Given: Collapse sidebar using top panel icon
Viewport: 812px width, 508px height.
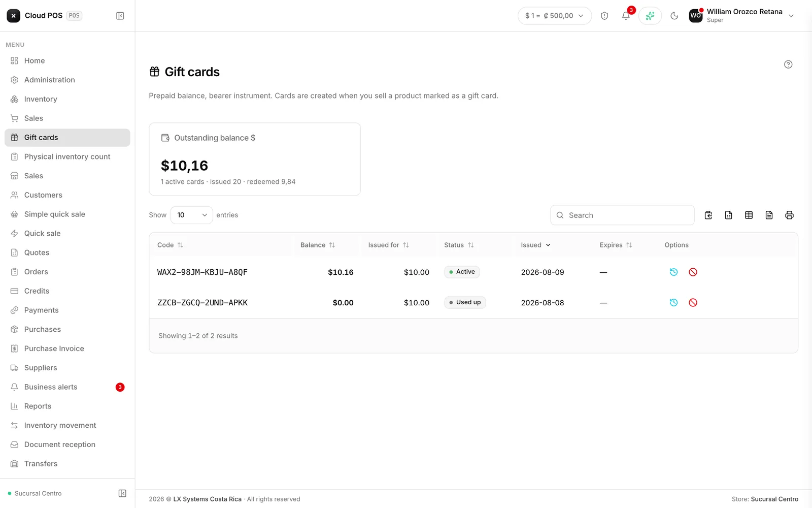Looking at the screenshot, I should [120, 16].
